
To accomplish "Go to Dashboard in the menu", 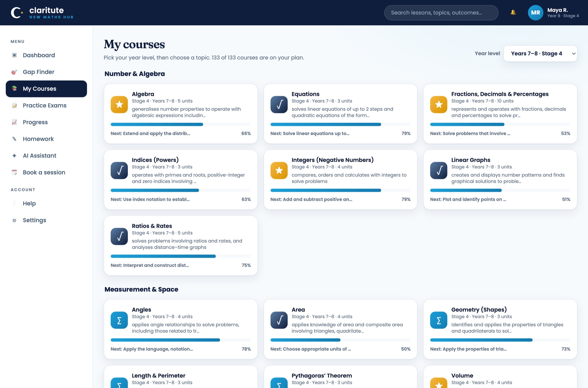I will (x=46, y=55).
